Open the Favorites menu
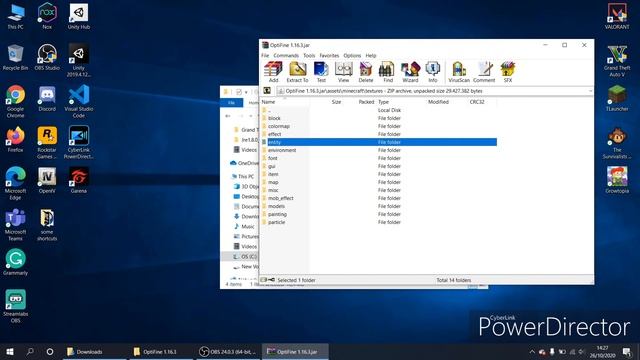640x360 pixels. pos(329,56)
